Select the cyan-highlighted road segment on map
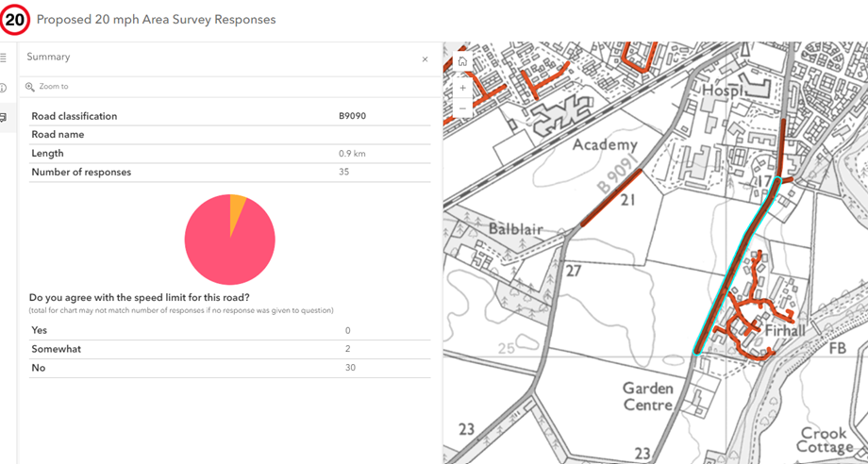The height and width of the screenshot is (464, 868). pos(734,271)
